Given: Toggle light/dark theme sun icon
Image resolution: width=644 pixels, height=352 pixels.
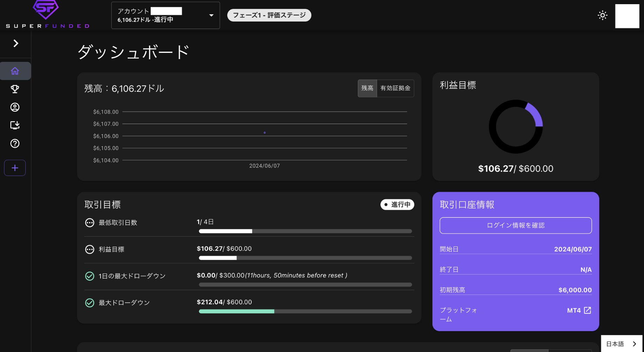Looking at the screenshot, I should point(602,15).
